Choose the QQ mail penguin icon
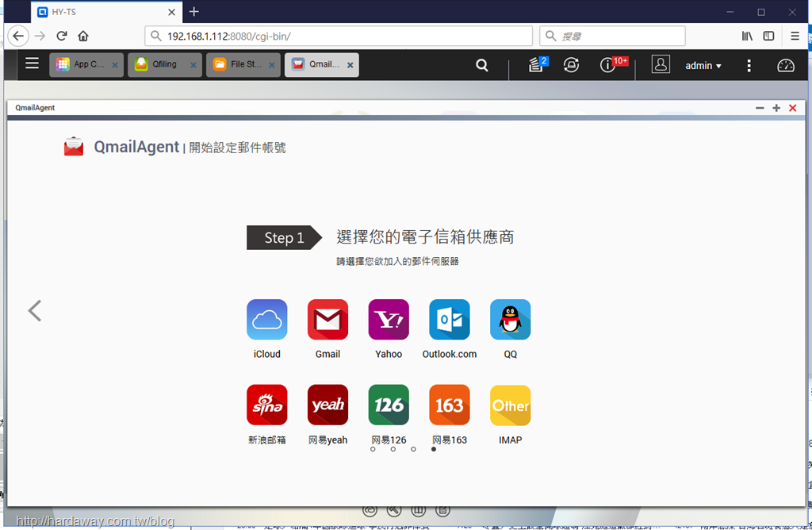812x530 pixels. [x=510, y=319]
